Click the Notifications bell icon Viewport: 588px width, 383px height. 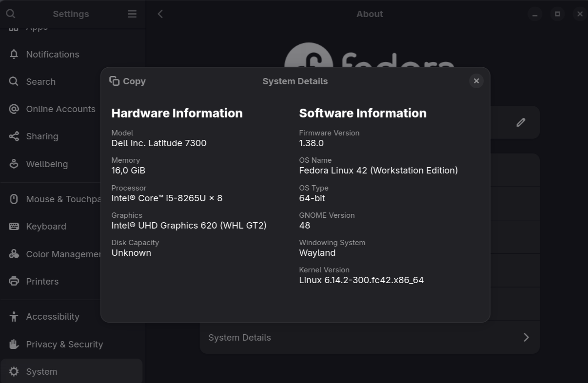pyautogui.click(x=14, y=54)
